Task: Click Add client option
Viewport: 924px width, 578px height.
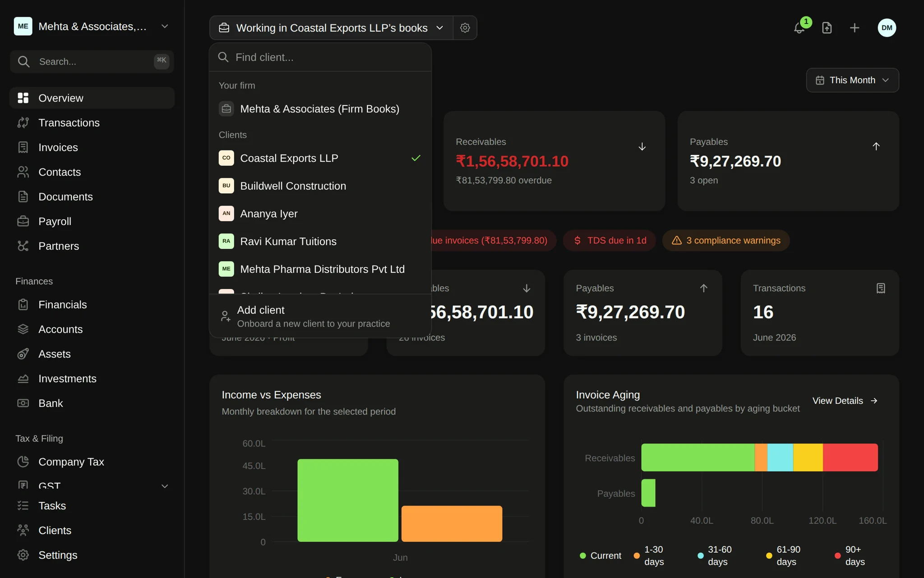Action: point(320,316)
